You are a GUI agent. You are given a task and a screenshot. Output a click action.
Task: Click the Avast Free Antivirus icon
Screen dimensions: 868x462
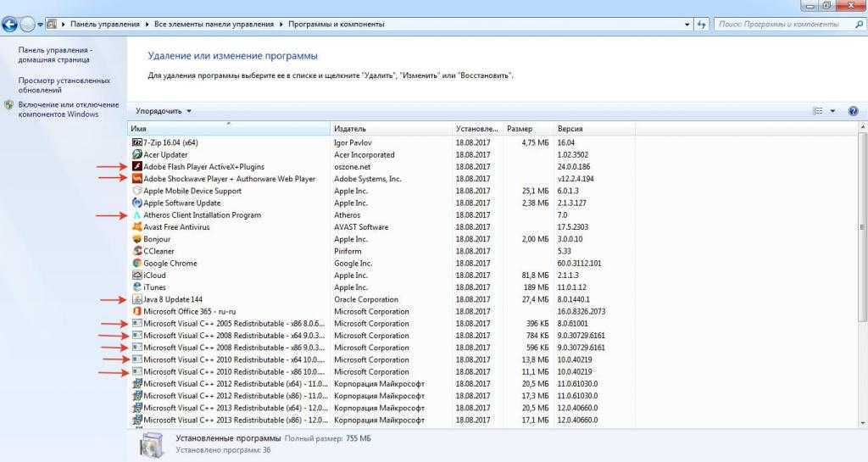[x=137, y=227]
